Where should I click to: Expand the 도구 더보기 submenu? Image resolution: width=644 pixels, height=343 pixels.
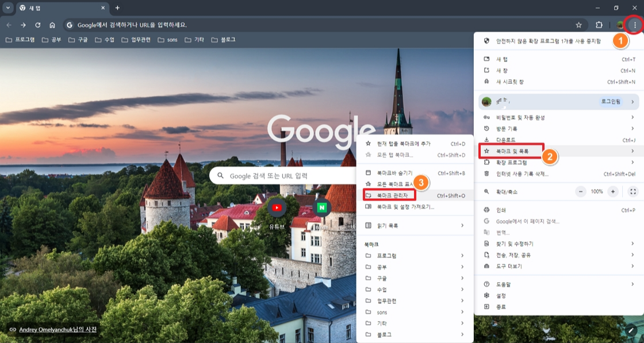(559, 266)
